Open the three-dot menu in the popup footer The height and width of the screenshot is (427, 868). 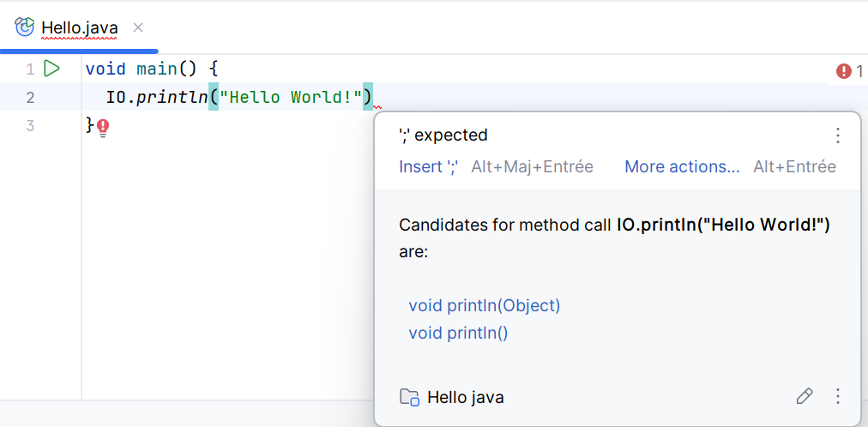click(838, 396)
